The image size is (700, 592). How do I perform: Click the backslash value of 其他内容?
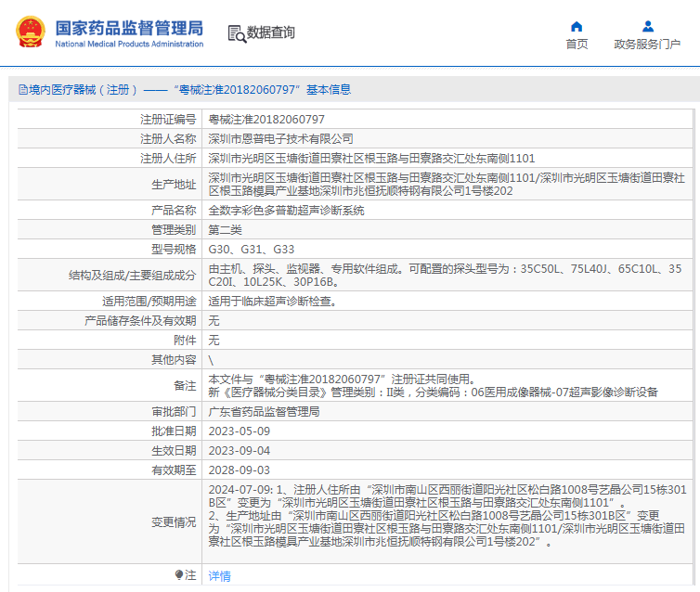[x=211, y=360]
